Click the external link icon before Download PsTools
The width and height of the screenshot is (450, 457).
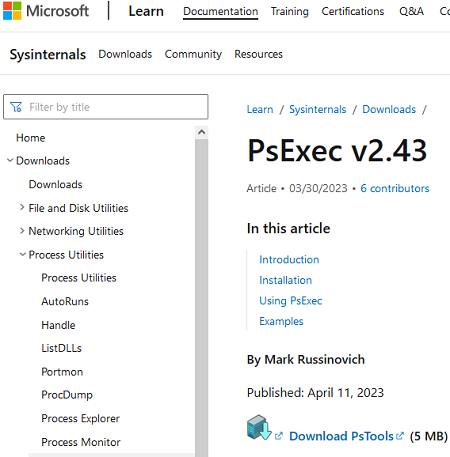(279, 436)
